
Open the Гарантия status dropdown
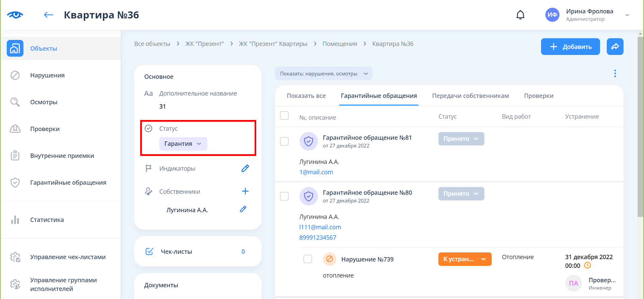(x=183, y=144)
